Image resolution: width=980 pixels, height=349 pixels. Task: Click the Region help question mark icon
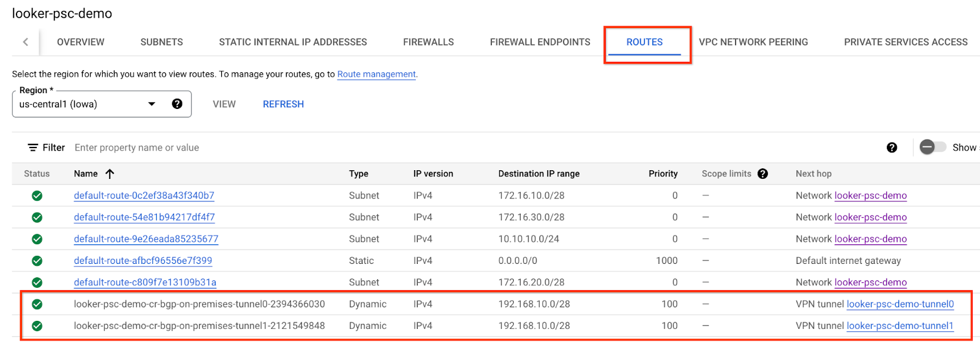(x=177, y=104)
